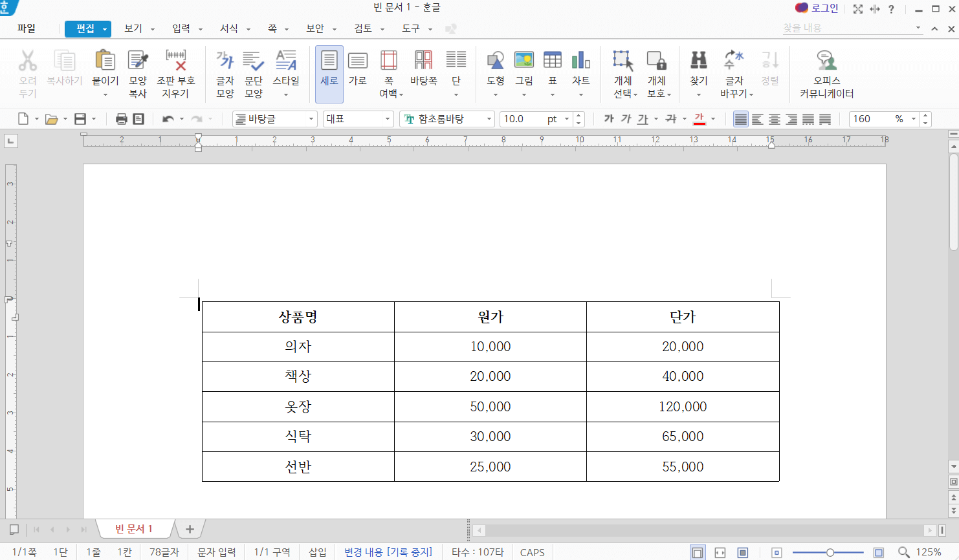Open the 파일 menu
959x560 pixels.
click(x=27, y=28)
